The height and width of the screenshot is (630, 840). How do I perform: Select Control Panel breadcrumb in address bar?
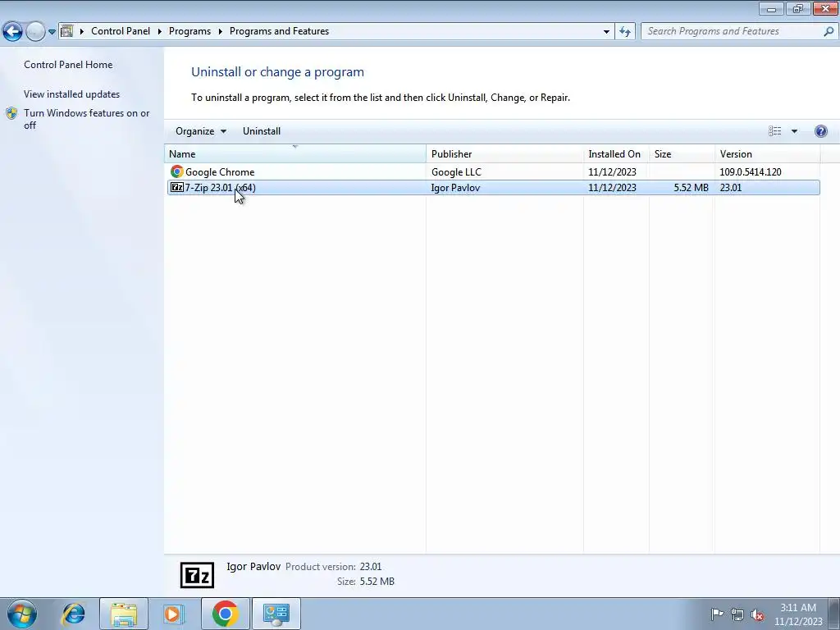(121, 31)
